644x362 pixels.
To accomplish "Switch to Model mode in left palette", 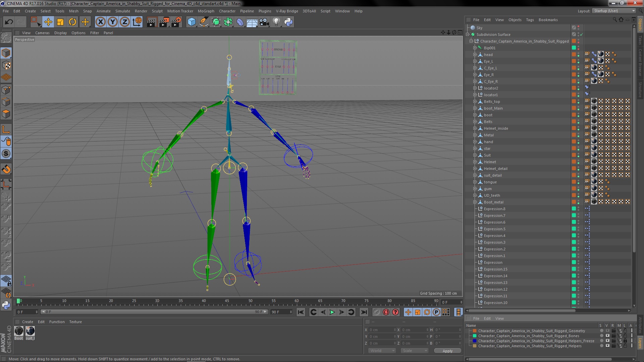I will tap(6, 53).
